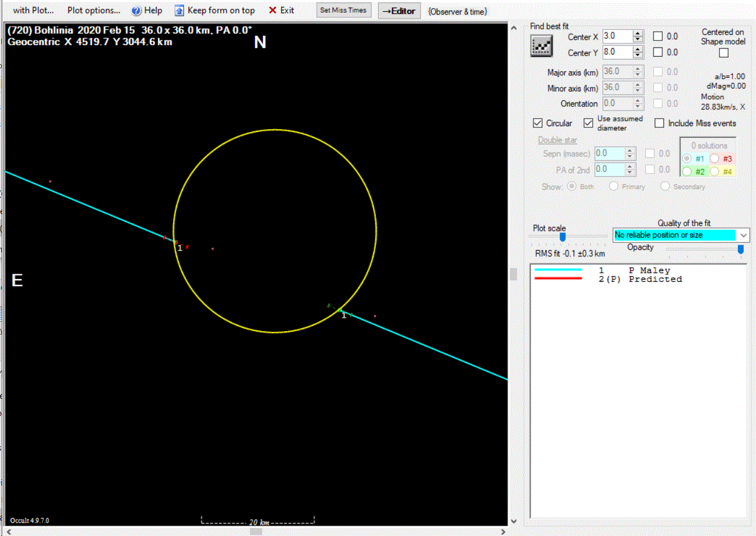Click the Set Miss Times button
Viewport: 756px width, 536px height.
pyautogui.click(x=344, y=10)
